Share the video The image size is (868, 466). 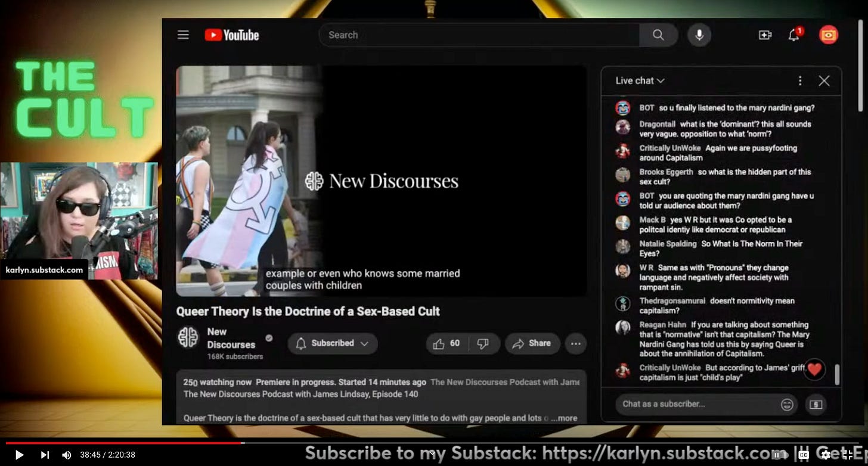(x=532, y=343)
